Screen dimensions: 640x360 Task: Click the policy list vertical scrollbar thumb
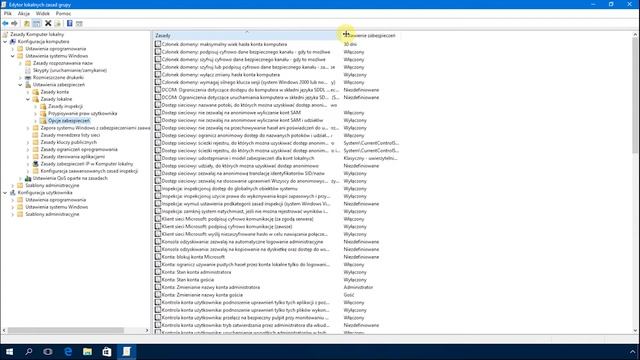pyautogui.click(x=635, y=96)
